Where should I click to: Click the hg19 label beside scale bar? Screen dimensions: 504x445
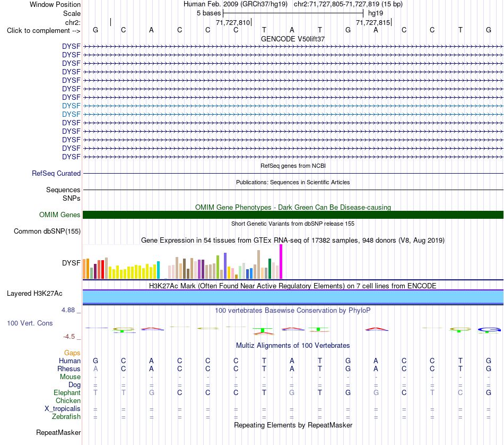pos(376,13)
